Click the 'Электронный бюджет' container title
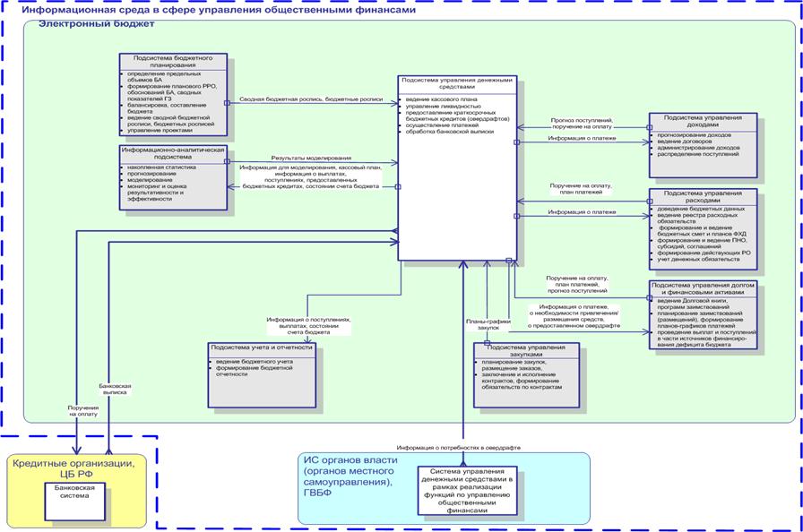803x532 pixels. (96, 23)
